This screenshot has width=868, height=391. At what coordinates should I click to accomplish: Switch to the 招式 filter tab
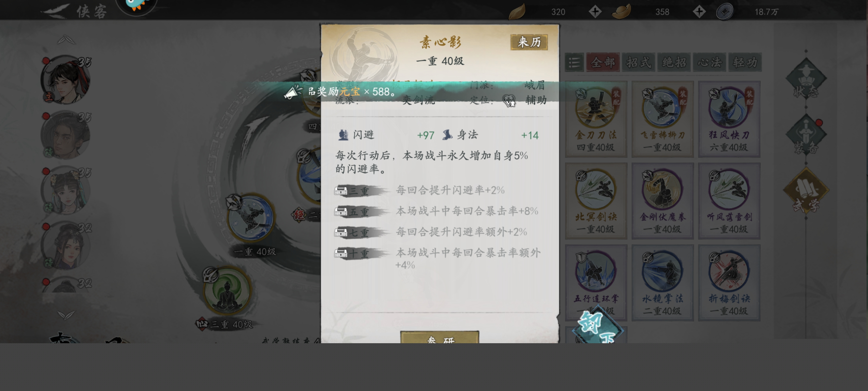click(638, 62)
